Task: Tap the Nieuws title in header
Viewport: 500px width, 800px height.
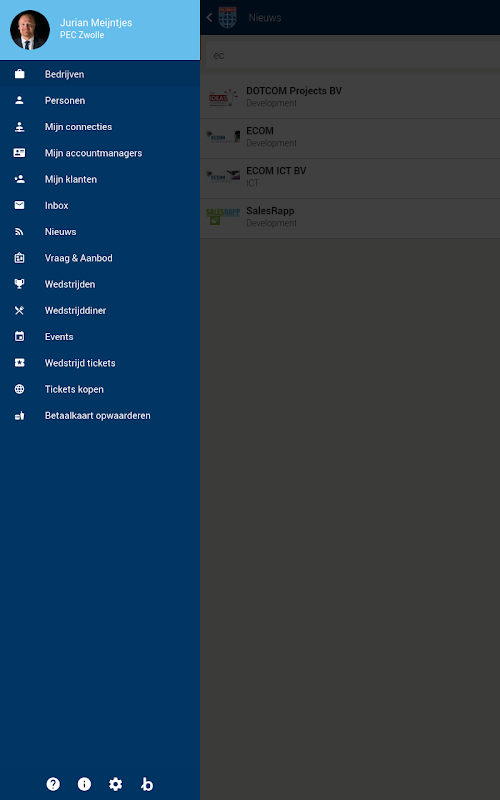Action: (x=265, y=17)
